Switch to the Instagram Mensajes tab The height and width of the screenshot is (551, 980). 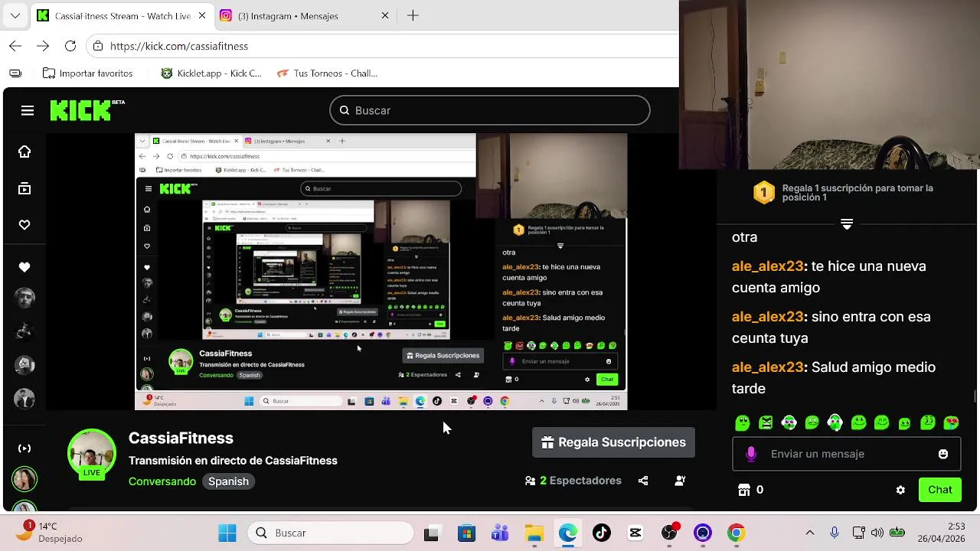305,15
